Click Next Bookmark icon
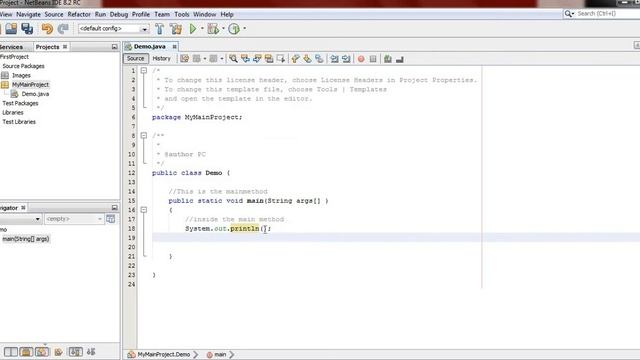This screenshot has width=640, height=360. (307, 59)
